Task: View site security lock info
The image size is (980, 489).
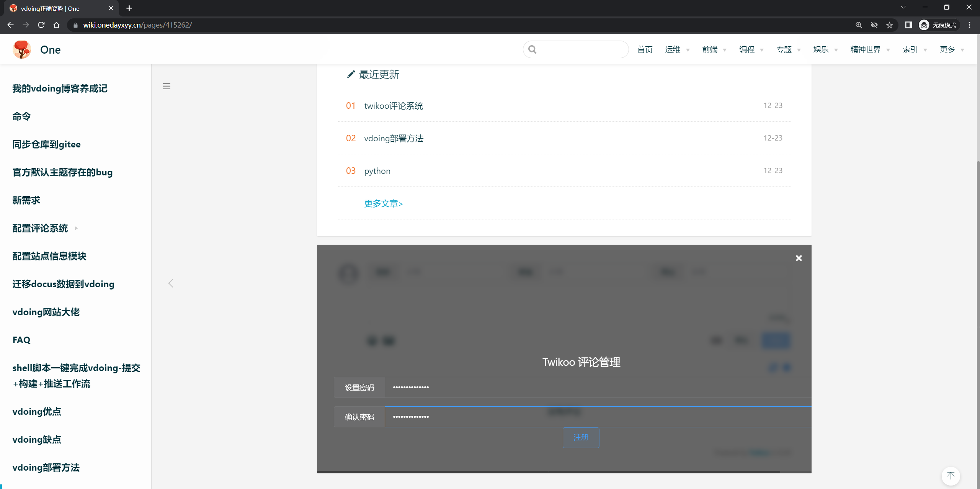Action: 75,25
